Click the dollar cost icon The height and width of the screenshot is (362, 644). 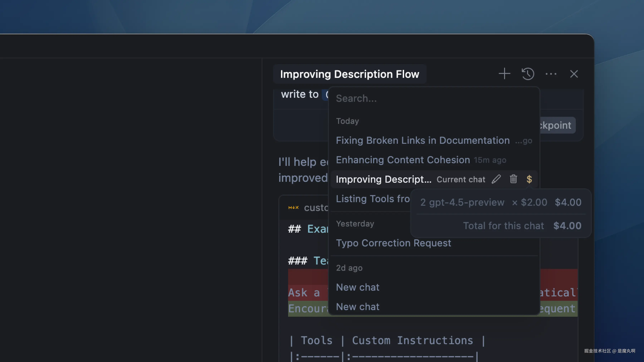tap(529, 179)
